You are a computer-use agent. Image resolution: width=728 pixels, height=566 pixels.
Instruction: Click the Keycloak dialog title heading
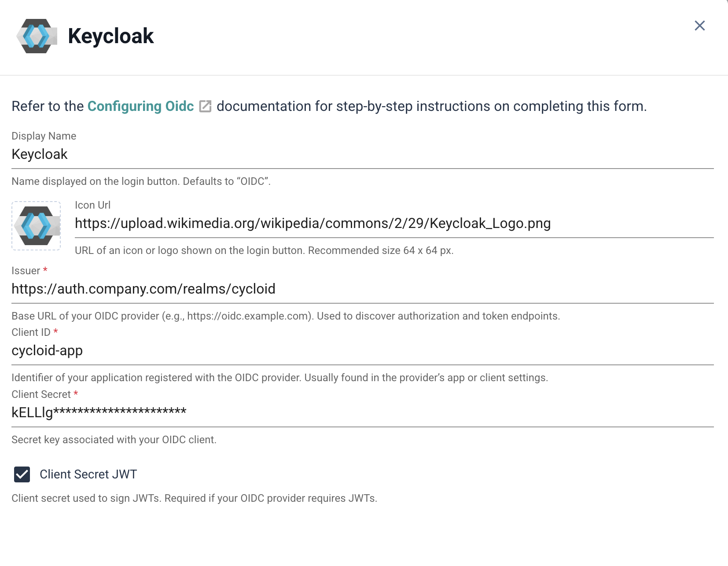pyautogui.click(x=110, y=36)
